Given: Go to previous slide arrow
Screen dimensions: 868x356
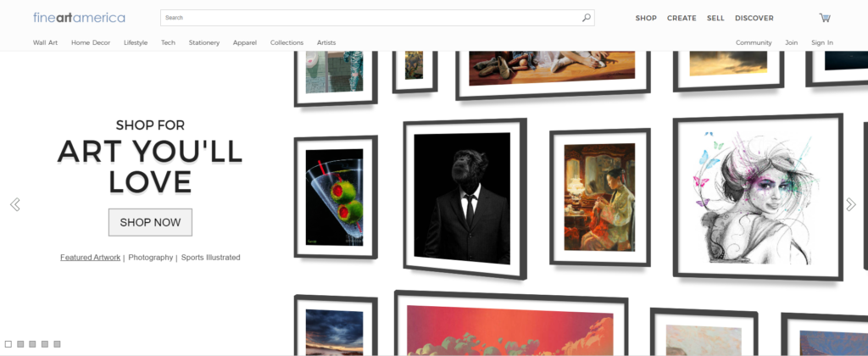Looking at the screenshot, I should (x=15, y=204).
